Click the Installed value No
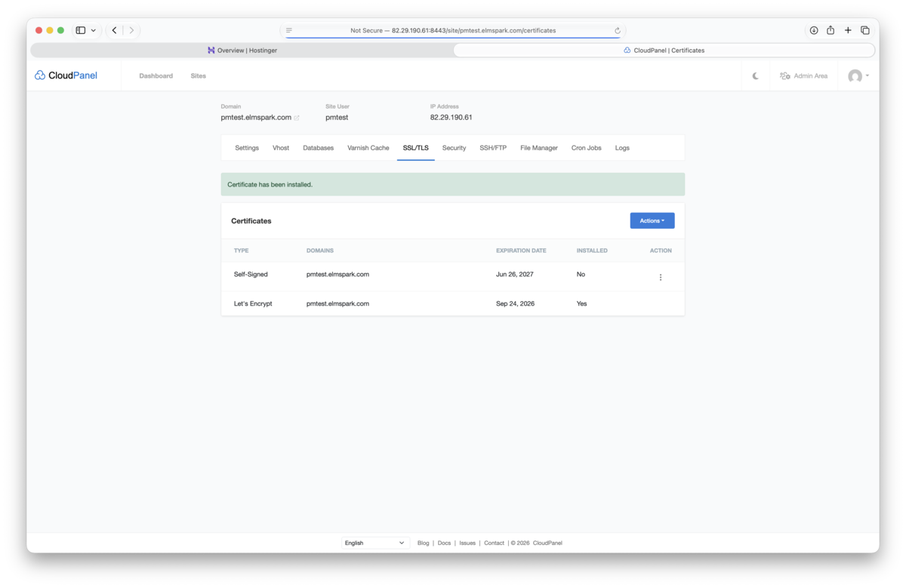The image size is (906, 588). point(581,274)
